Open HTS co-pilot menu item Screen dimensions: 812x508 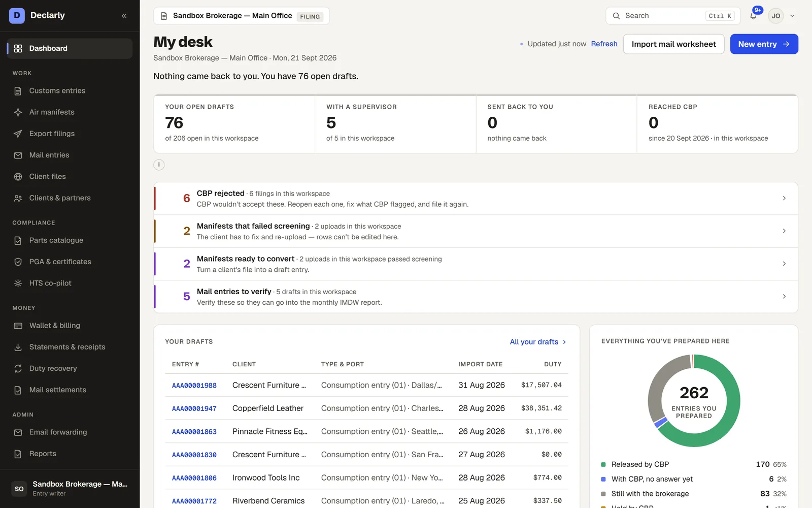tap(70, 283)
